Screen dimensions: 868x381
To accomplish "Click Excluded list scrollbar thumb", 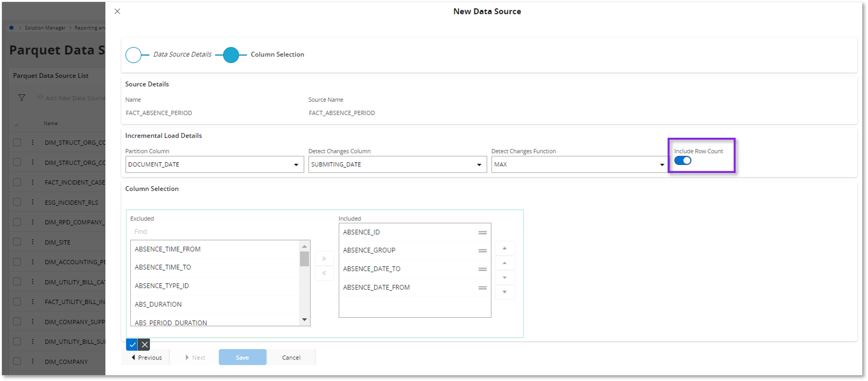I will pos(304,259).
